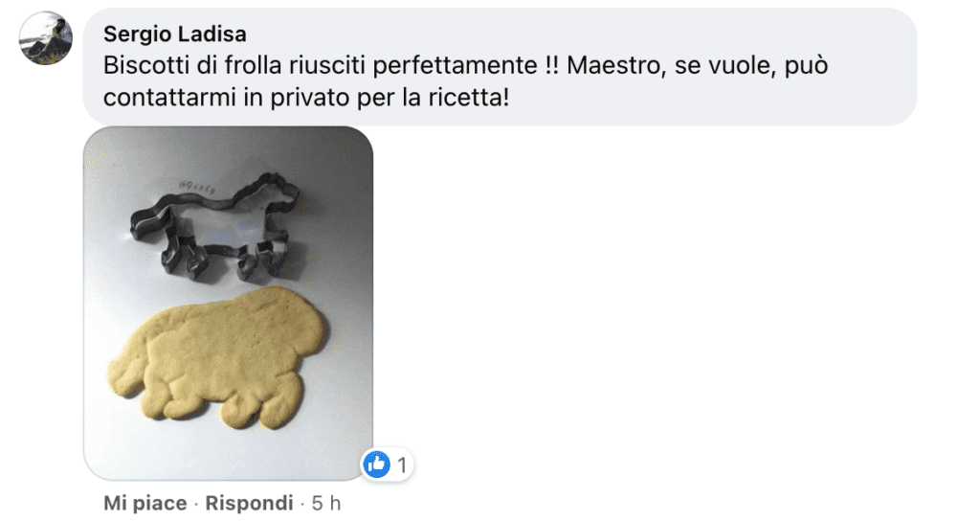Open Sergio Ladisa's profile picture avatar
The width and height of the screenshot is (980, 521).
[46, 38]
